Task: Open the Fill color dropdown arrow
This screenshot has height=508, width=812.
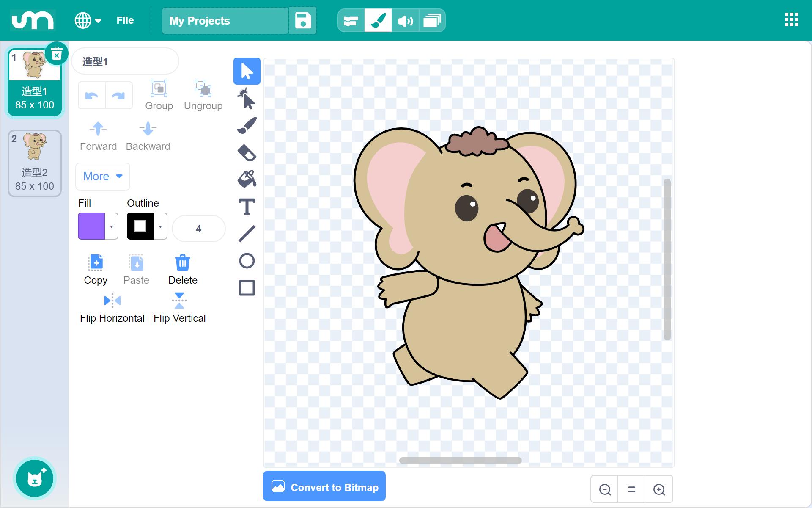Action: (112, 226)
